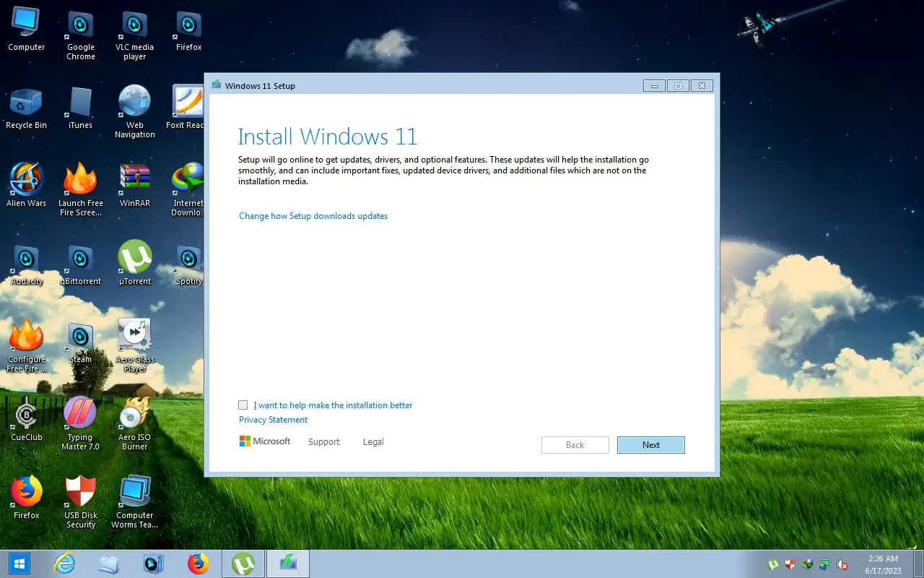924x578 pixels.
Task: Click the Microsoft logo in Setup
Action: click(265, 441)
